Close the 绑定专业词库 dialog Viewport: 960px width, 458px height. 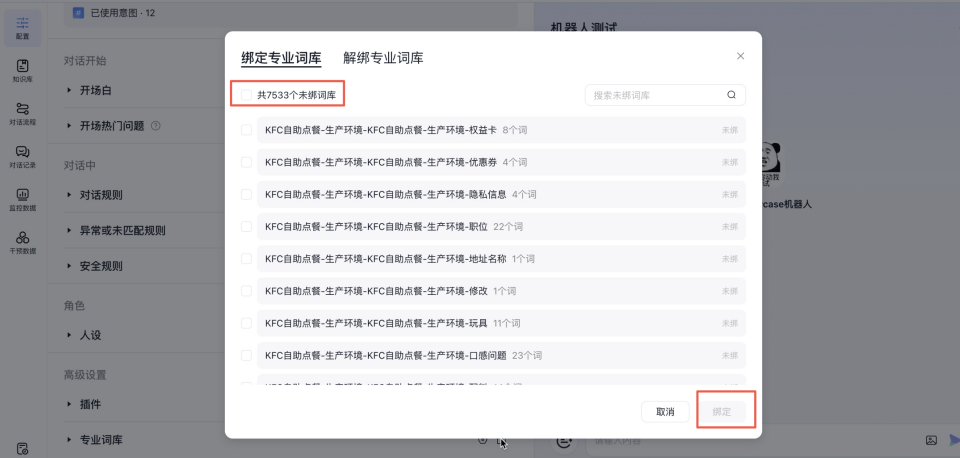pyautogui.click(x=740, y=56)
